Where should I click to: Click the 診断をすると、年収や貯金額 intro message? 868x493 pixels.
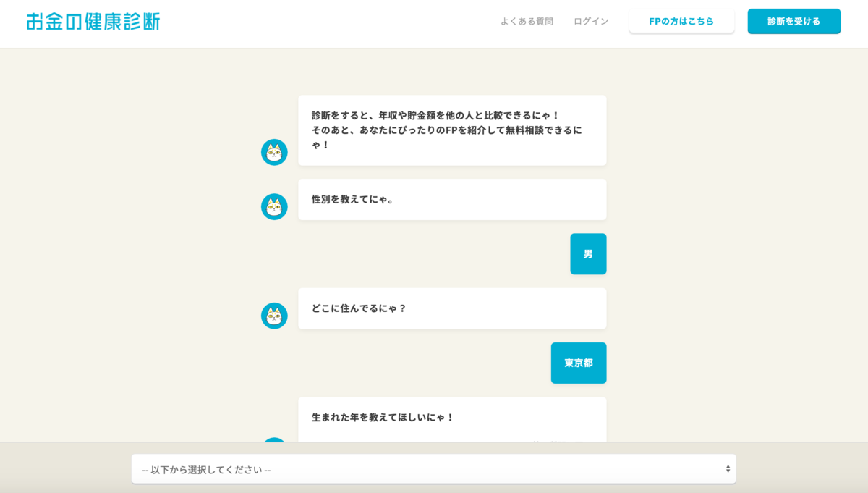click(452, 130)
